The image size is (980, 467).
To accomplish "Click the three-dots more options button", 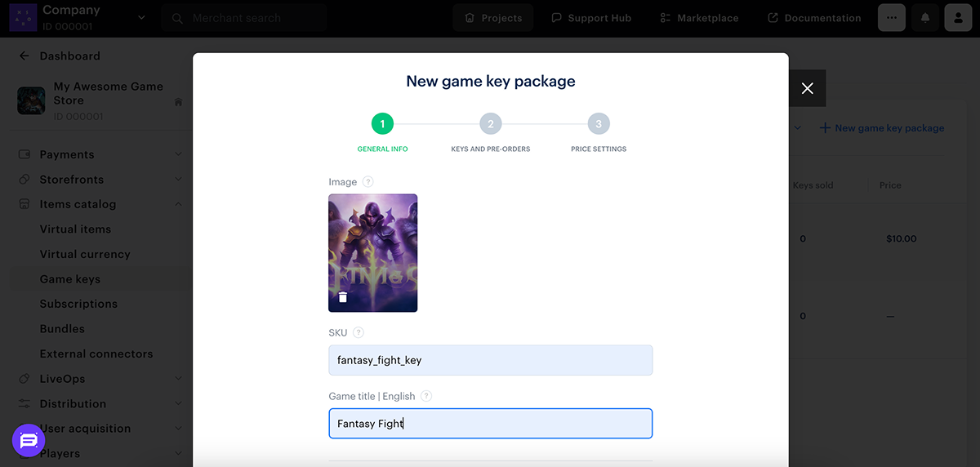I will [892, 18].
